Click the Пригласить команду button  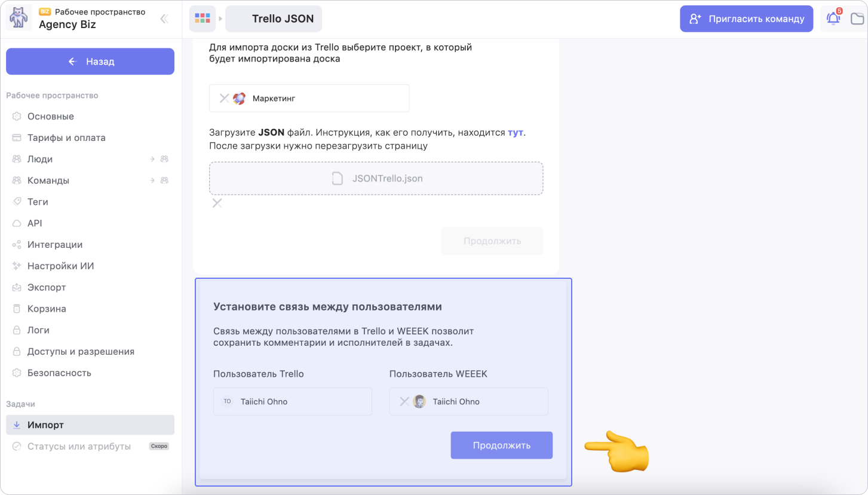(746, 19)
